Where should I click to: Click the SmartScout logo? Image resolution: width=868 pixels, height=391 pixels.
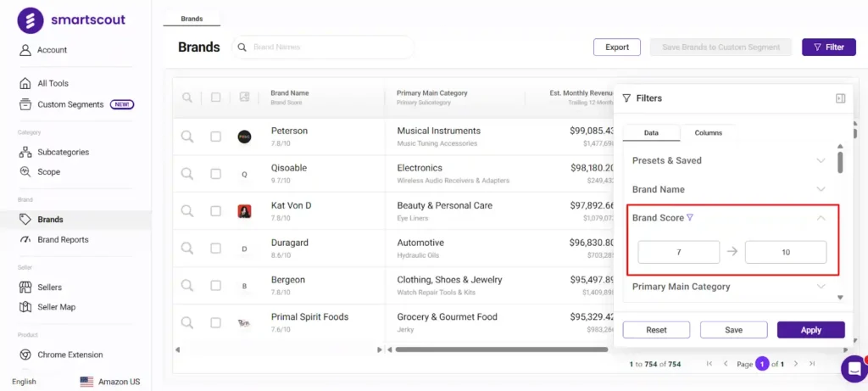(x=71, y=20)
